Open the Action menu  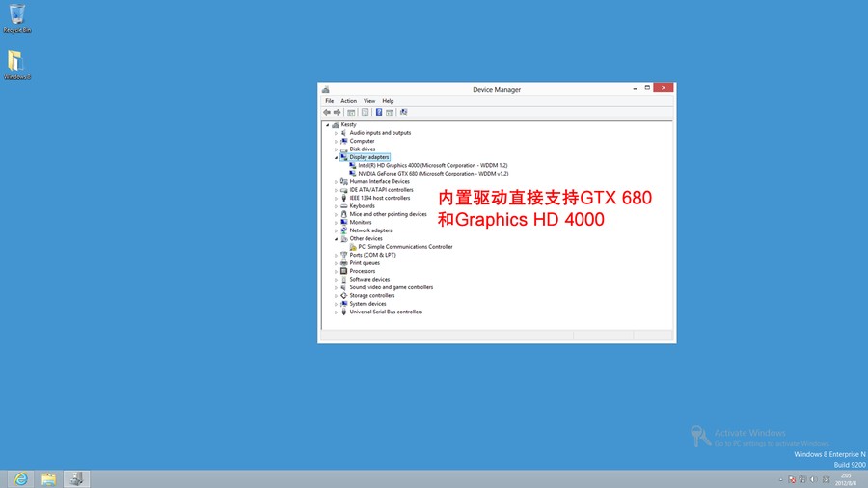(x=348, y=101)
